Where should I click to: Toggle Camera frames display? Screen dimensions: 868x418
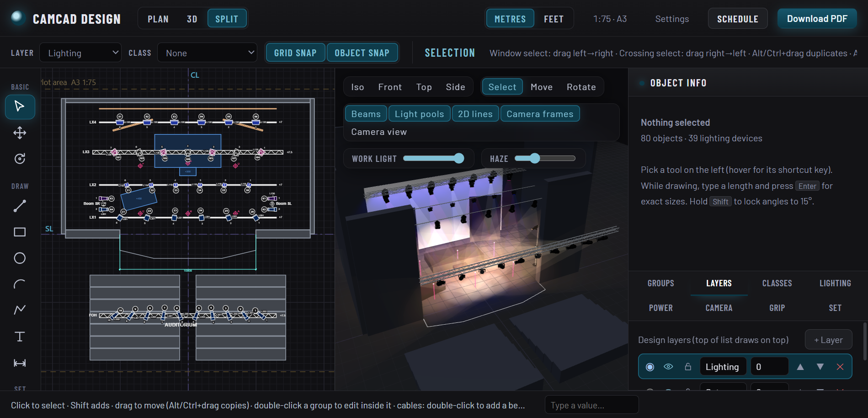[x=540, y=114]
